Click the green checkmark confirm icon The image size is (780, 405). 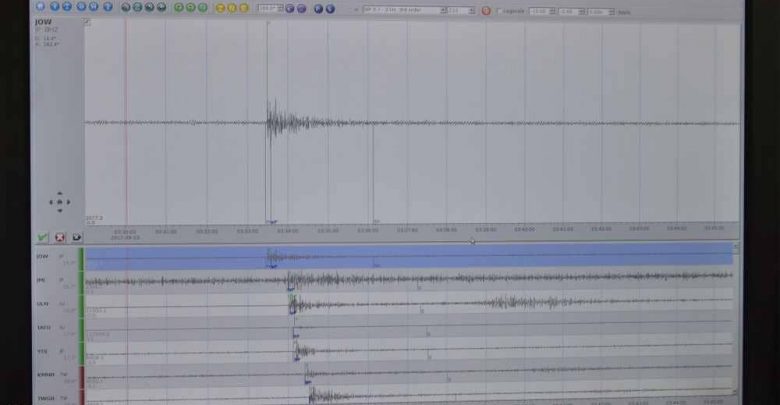tap(42, 237)
